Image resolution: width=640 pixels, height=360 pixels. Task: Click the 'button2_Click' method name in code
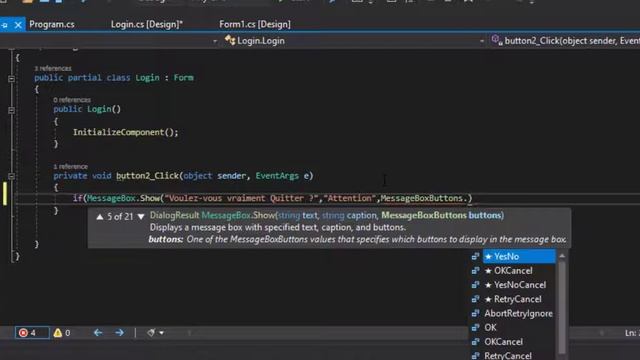pos(148,176)
